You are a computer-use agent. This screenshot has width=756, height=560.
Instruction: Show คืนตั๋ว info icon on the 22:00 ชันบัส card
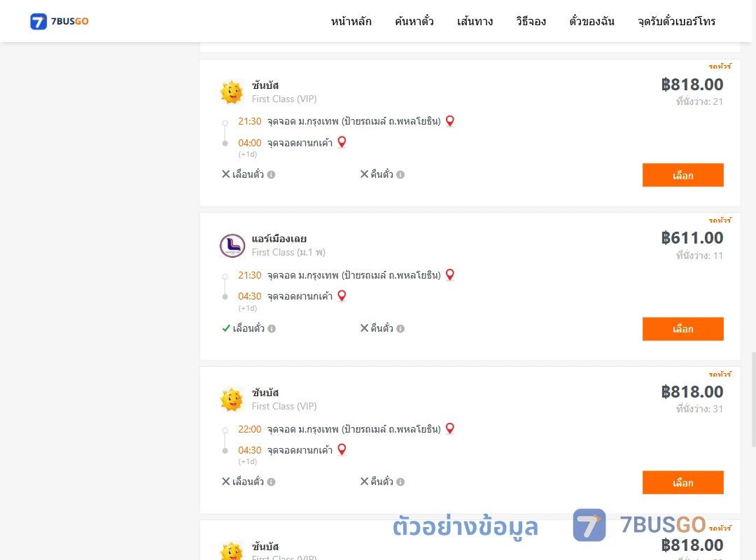(x=400, y=482)
